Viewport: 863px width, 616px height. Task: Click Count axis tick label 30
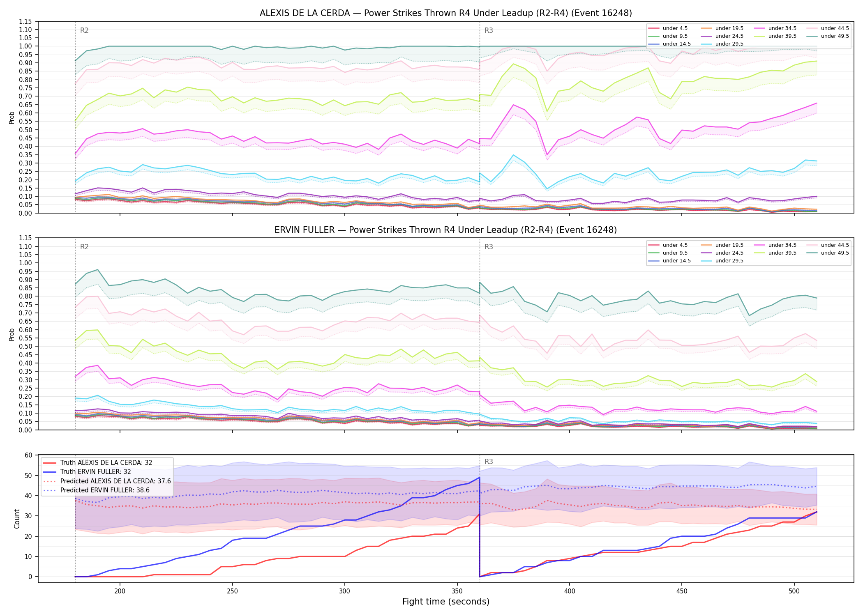tap(28, 516)
